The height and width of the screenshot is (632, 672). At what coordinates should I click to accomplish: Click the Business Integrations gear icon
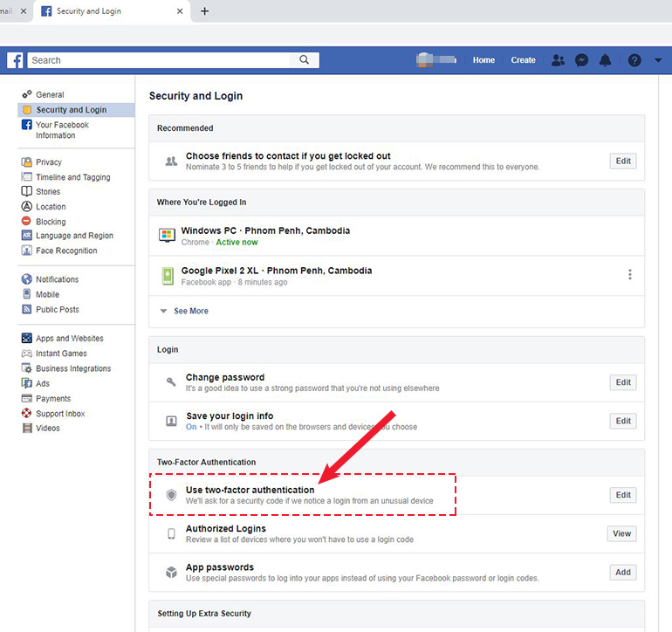coord(26,368)
